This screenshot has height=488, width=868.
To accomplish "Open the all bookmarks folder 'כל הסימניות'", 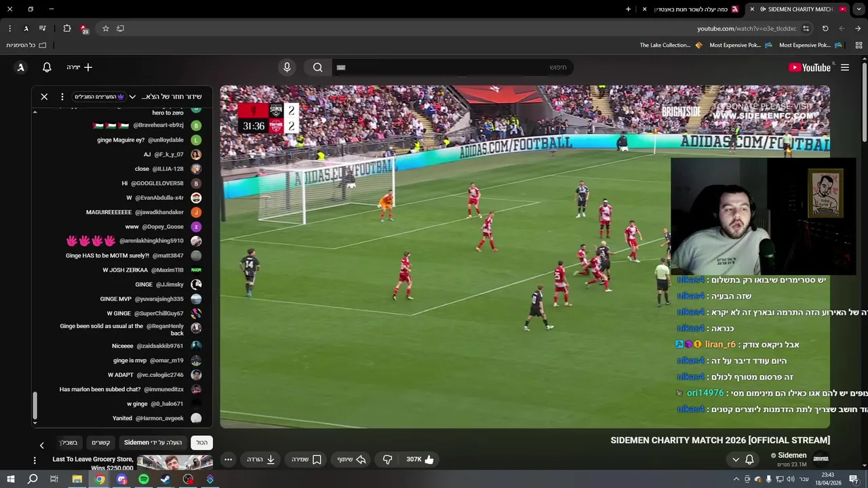I will [26, 45].
